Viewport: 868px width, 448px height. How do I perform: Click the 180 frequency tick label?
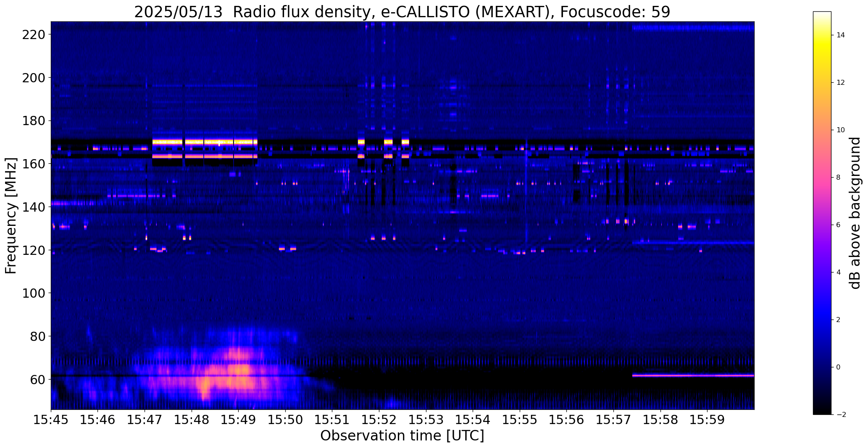tap(34, 121)
